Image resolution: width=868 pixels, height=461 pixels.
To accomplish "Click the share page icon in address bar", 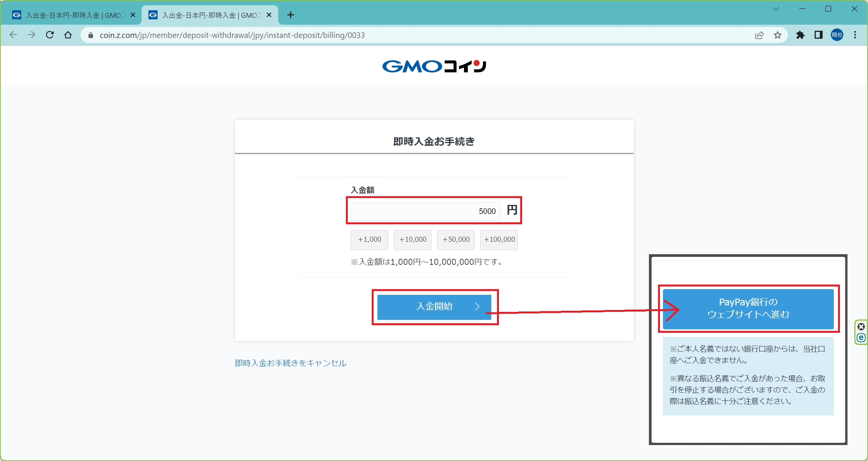I will click(x=759, y=35).
